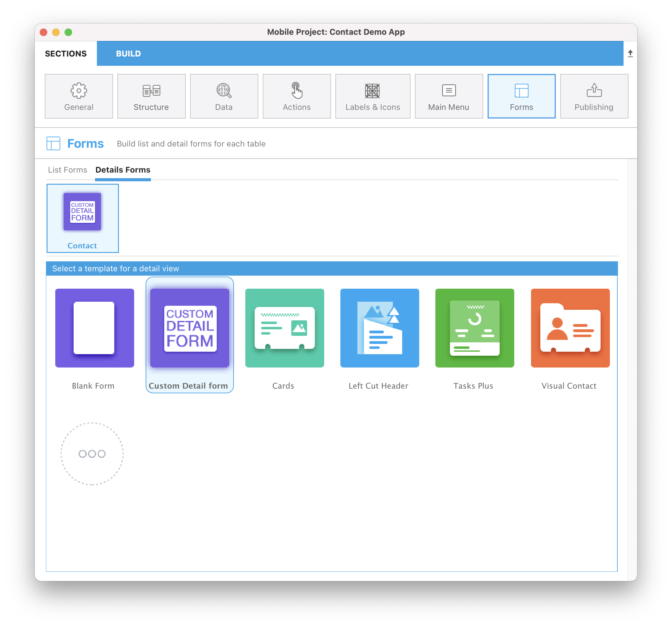Click the Contact detail form thumbnail
This screenshot has width=672, height=627.
[83, 218]
